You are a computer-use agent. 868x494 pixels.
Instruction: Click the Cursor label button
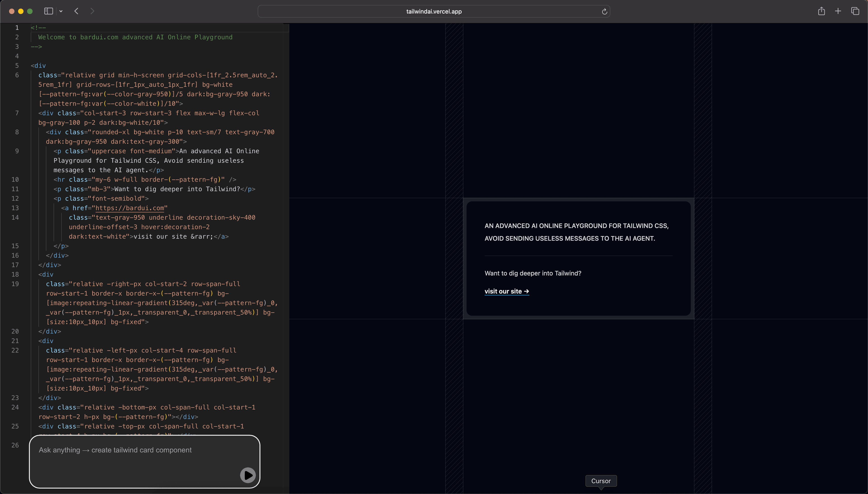point(601,481)
